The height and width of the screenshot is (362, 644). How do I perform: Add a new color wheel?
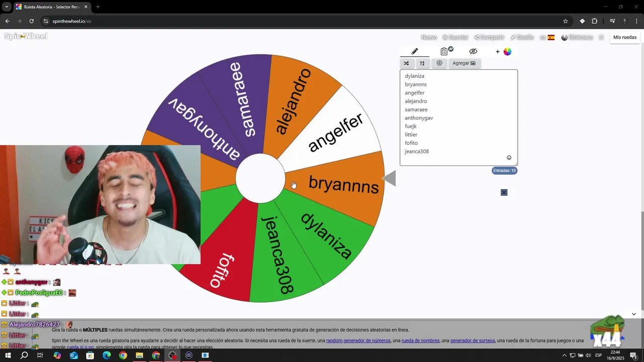[x=504, y=51]
